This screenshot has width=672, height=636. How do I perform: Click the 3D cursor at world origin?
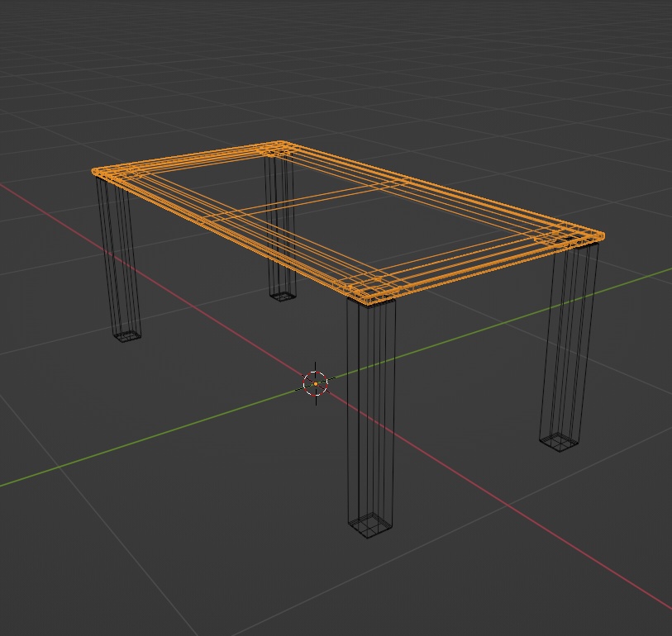(x=316, y=384)
